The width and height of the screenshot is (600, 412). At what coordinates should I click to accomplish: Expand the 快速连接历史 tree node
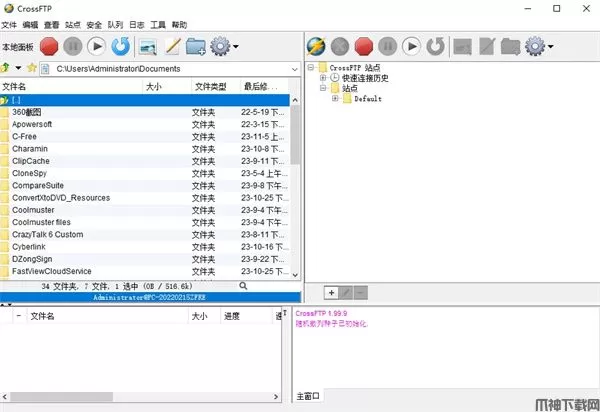tap(323, 78)
